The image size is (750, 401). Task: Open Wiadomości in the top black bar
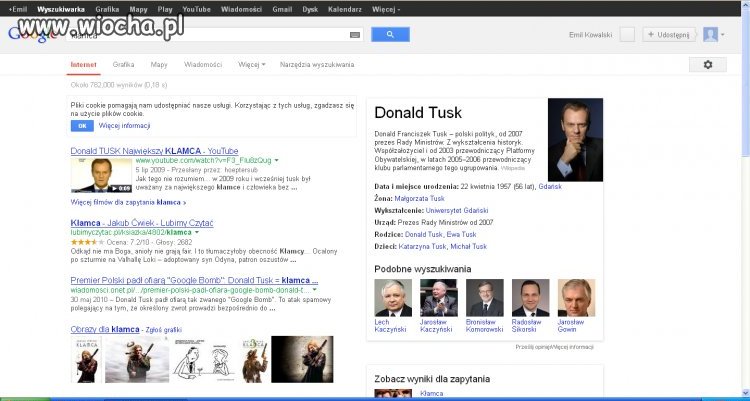[241, 9]
